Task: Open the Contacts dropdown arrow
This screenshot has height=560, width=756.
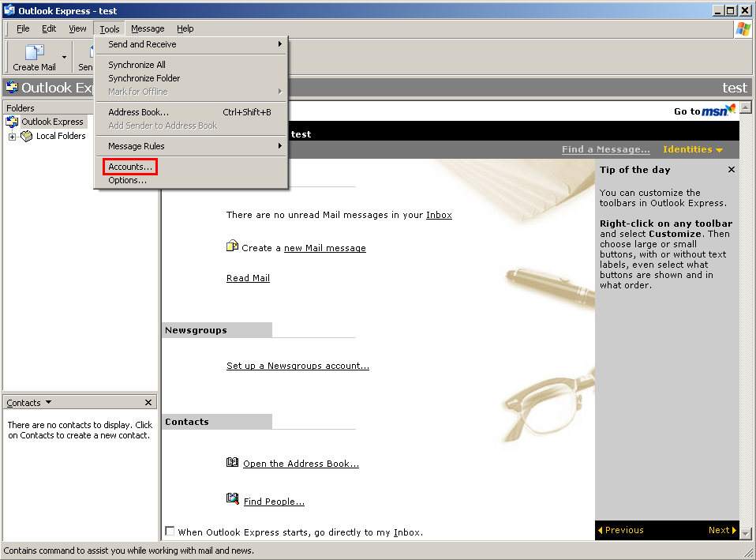Action: pyautogui.click(x=49, y=402)
